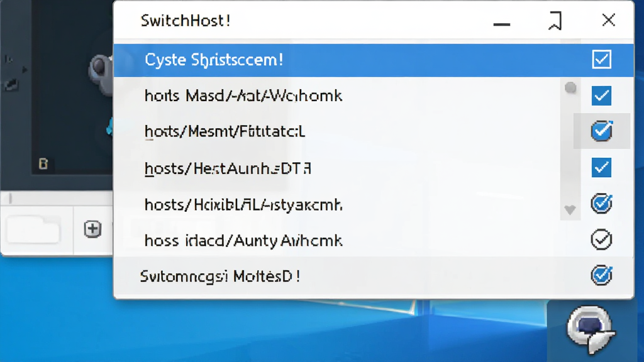Image resolution: width=644 pixels, height=362 pixels.
Task: Click the restore button of the SwitchHost! window
Action: [555, 21]
